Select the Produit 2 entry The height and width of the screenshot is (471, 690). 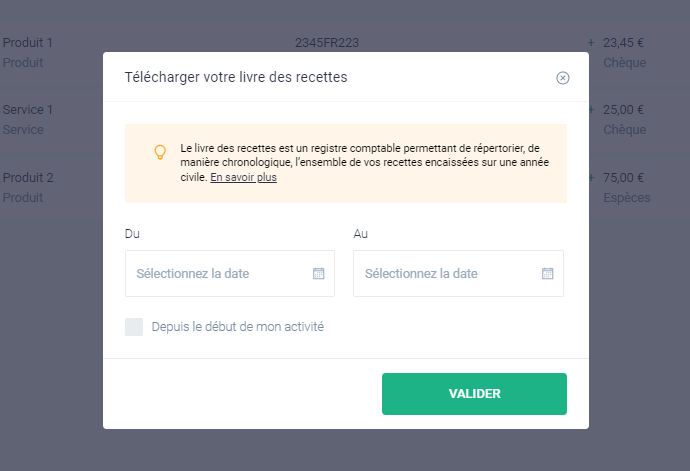point(28,178)
